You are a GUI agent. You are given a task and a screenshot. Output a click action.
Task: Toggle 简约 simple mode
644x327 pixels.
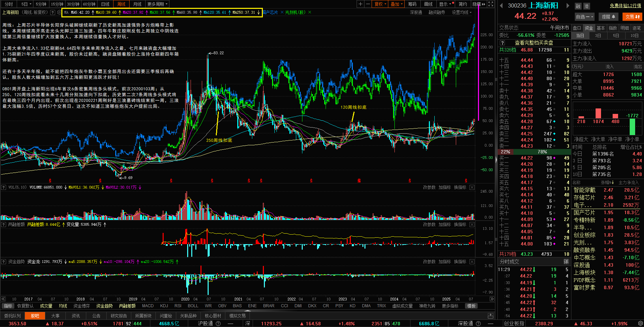pos(463,4)
